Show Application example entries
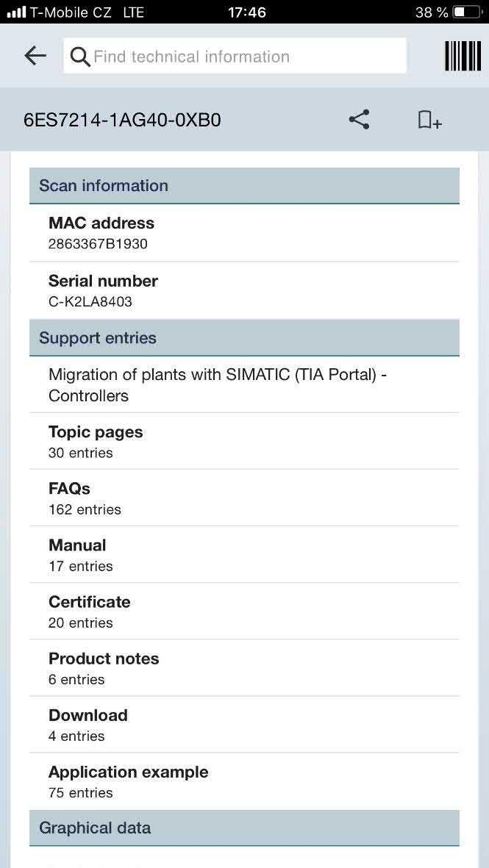This screenshot has height=868, width=489. click(x=244, y=782)
